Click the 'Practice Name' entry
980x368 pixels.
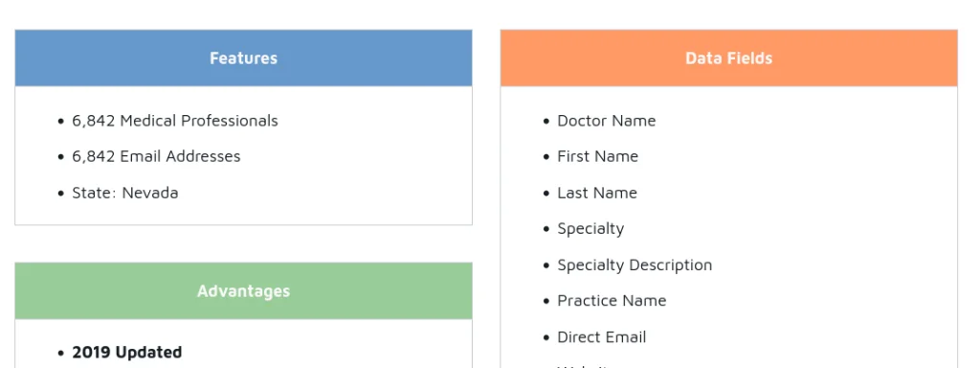coord(612,301)
